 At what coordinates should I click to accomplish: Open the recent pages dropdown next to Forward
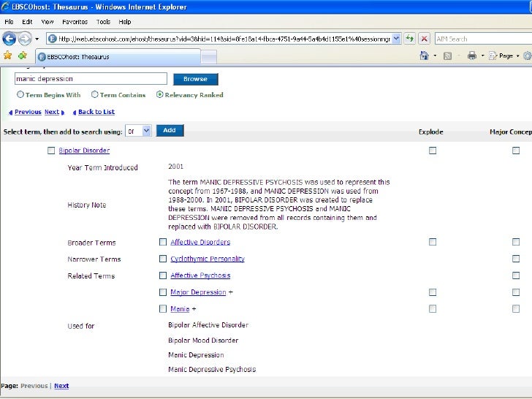pos(37,39)
